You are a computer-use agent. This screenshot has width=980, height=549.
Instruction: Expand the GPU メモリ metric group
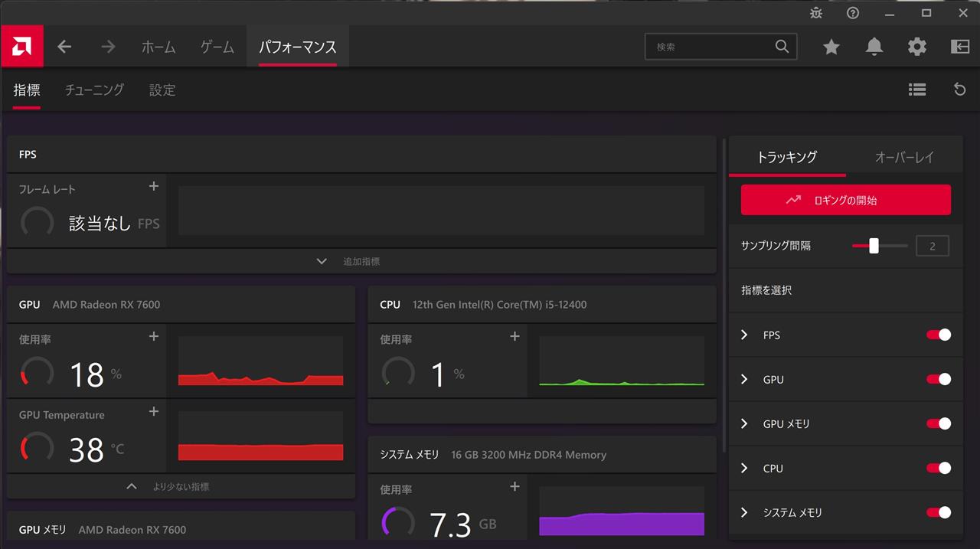pyautogui.click(x=744, y=423)
